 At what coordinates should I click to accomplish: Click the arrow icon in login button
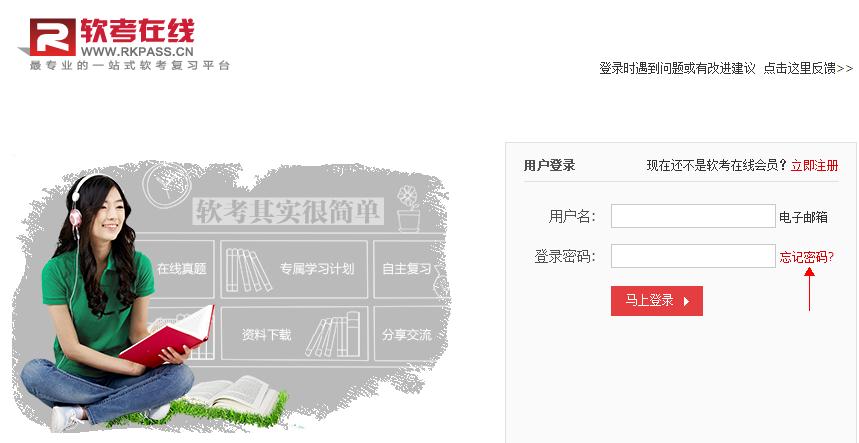pos(686,301)
